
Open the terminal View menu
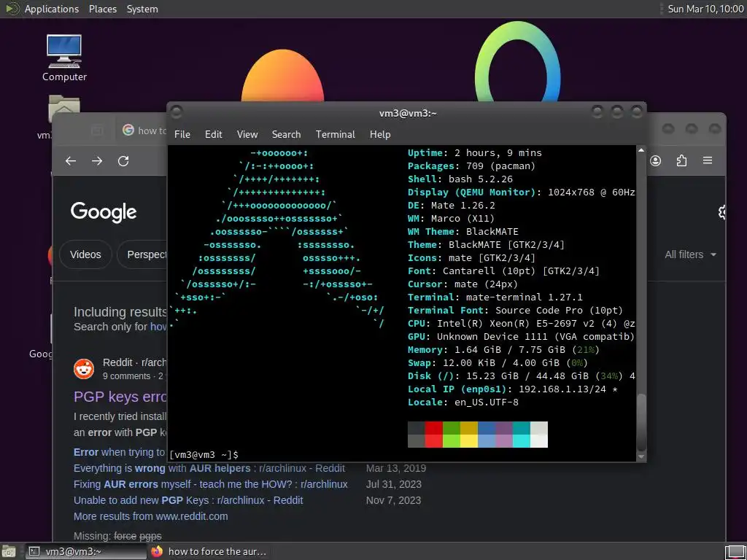click(x=247, y=134)
